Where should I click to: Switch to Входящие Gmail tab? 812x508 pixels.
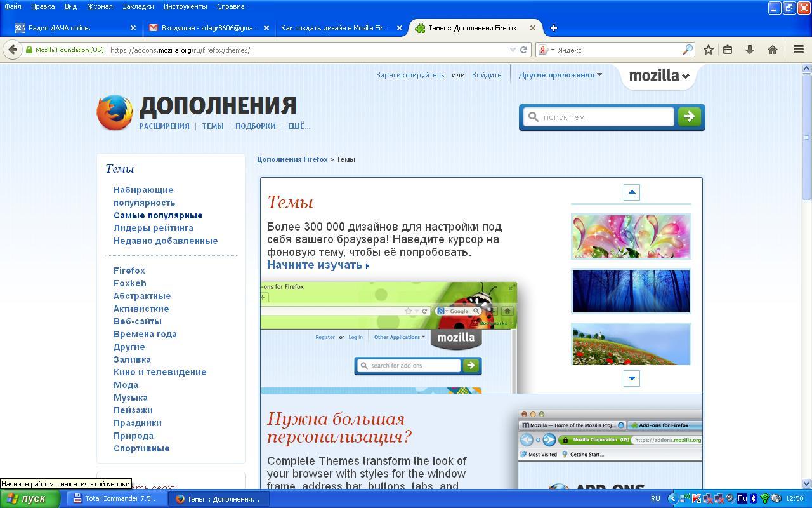(x=209, y=28)
